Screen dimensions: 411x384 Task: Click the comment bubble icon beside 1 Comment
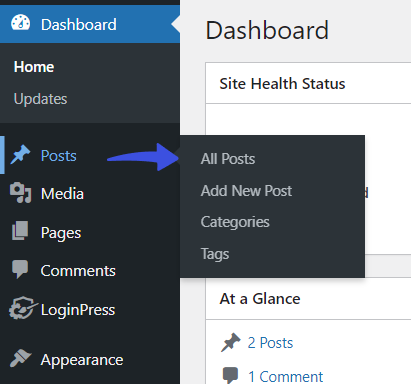[230, 376]
